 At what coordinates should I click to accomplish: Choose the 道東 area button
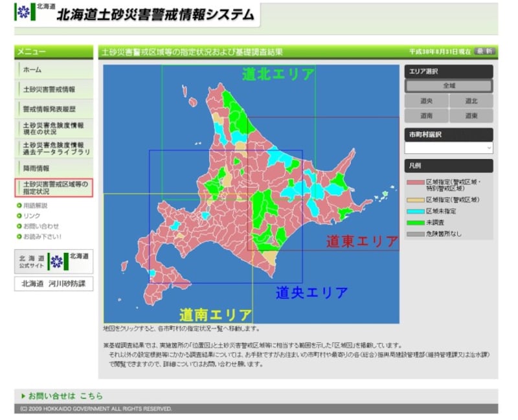click(471, 116)
